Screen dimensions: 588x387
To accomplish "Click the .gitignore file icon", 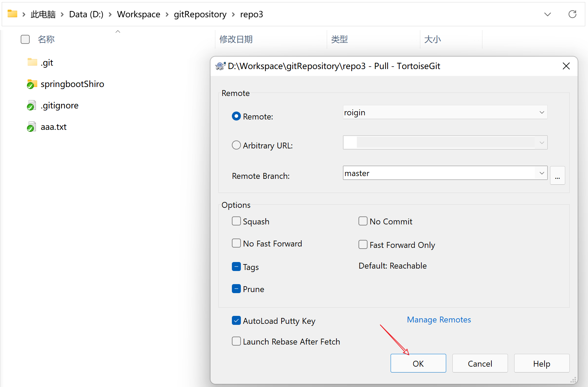I will point(31,105).
